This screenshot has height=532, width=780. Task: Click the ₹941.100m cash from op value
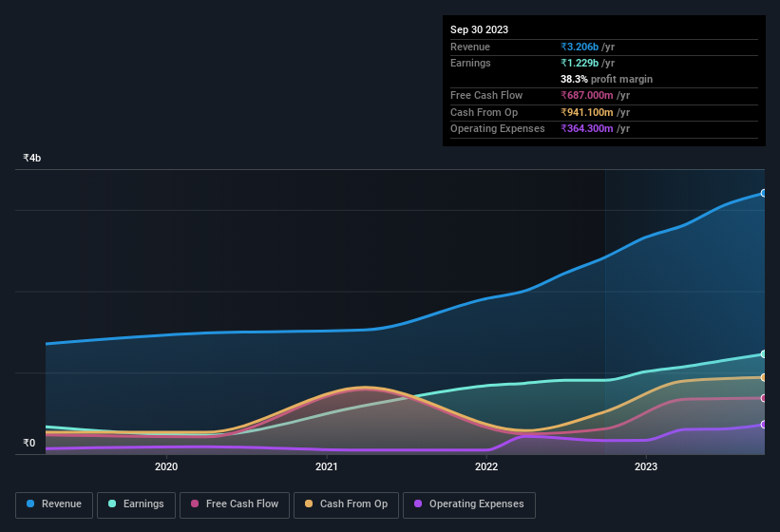click(586, 112)
